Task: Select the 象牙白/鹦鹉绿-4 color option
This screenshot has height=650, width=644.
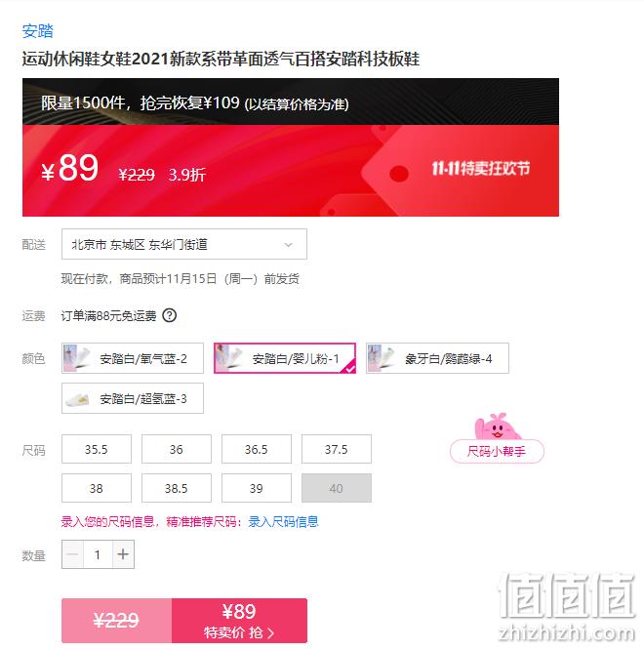Action: [437, 358]
